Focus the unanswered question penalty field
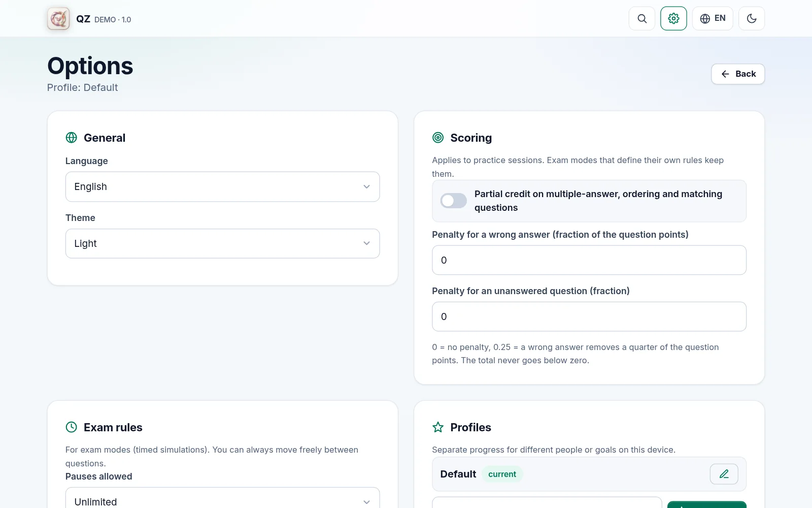 tap(589, 316)
